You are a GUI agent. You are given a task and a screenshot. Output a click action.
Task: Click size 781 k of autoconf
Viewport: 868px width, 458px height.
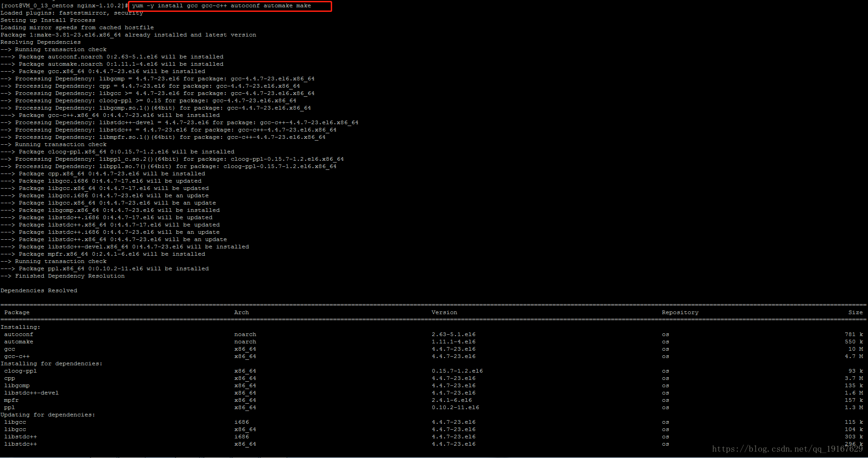click(x=854, y=335)
